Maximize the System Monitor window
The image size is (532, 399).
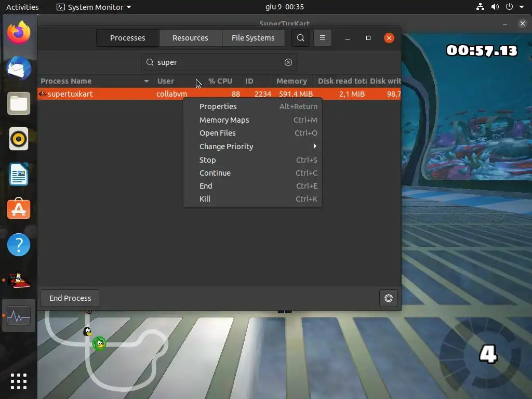click(368, 38)
